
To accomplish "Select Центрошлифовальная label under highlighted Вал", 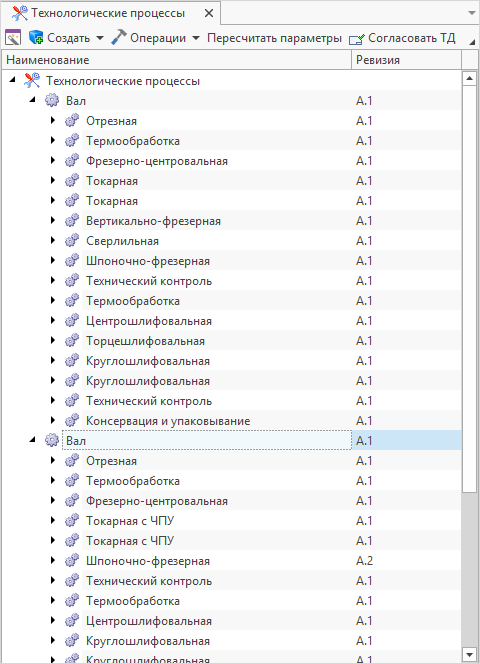I will click(149, 621).
